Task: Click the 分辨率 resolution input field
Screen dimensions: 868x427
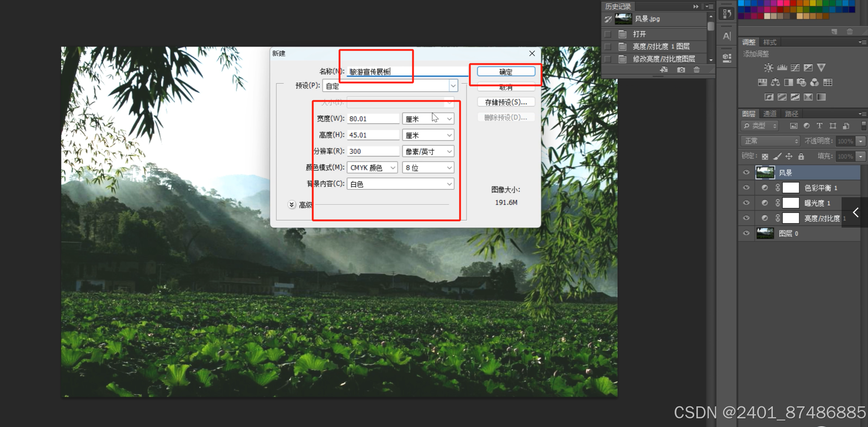Action: (372, 151)
